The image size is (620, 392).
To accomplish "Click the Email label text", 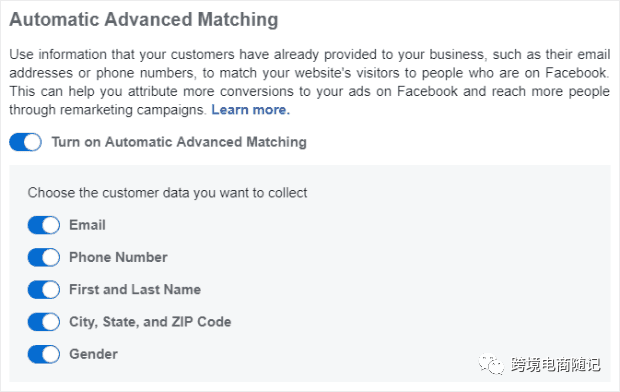I will pyautogui.click(x=87, y=225).
